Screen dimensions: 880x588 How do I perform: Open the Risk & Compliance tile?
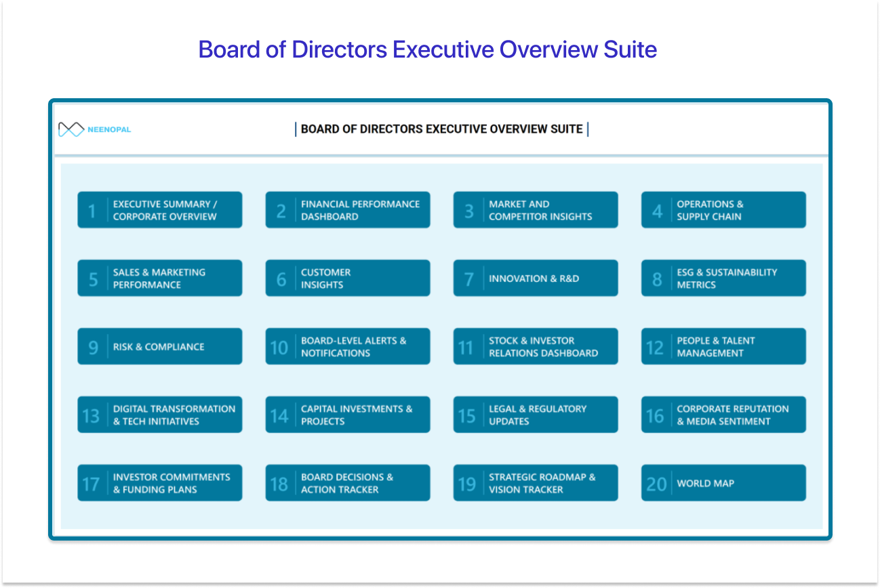pyautogui.click(x=159, y=347)
